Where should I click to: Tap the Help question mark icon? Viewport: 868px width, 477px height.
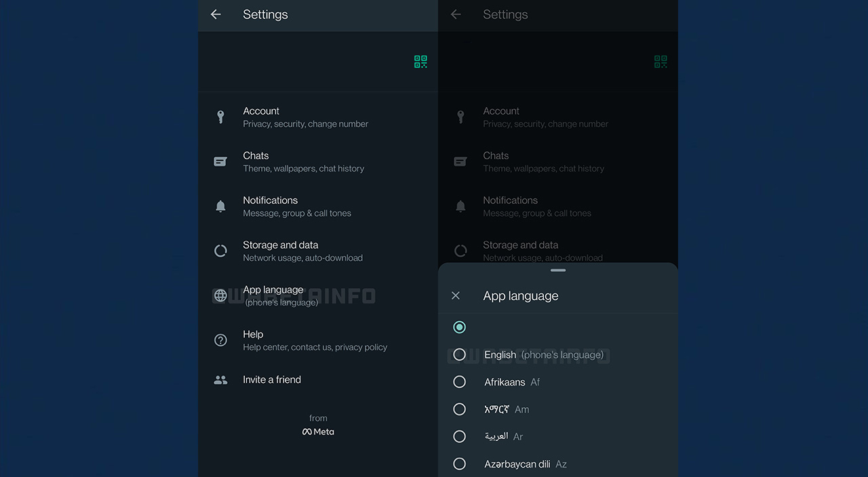[220, 340]
